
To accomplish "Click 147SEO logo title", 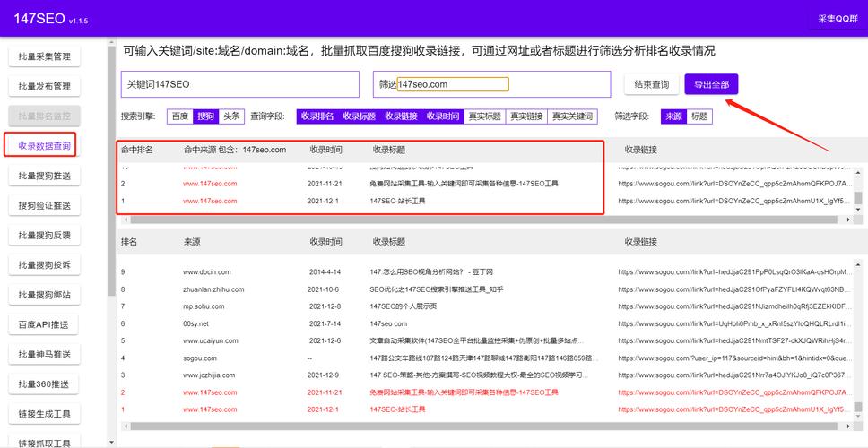I will click(x=40, y=18).
